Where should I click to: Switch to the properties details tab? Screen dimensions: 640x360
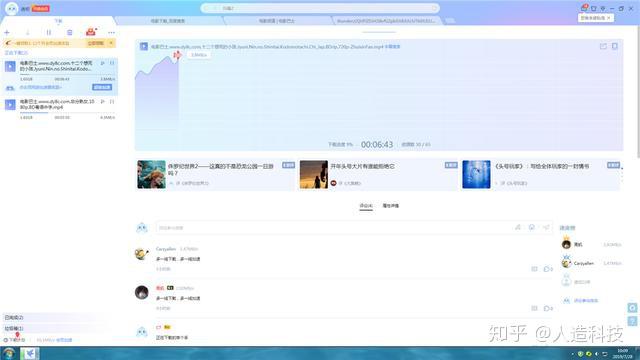click(x=391, y=206)
